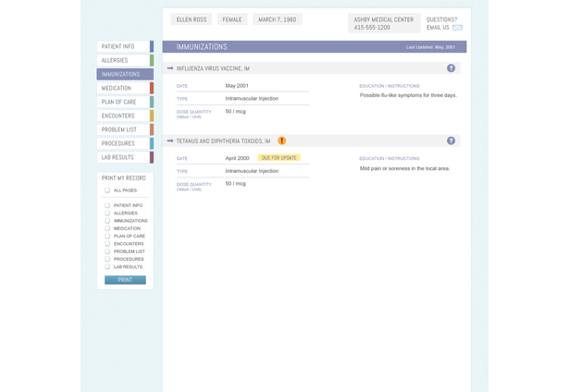
Task: Click the Influenza Virus Vaccine, IM heading
Action: [x=213, y=68]
